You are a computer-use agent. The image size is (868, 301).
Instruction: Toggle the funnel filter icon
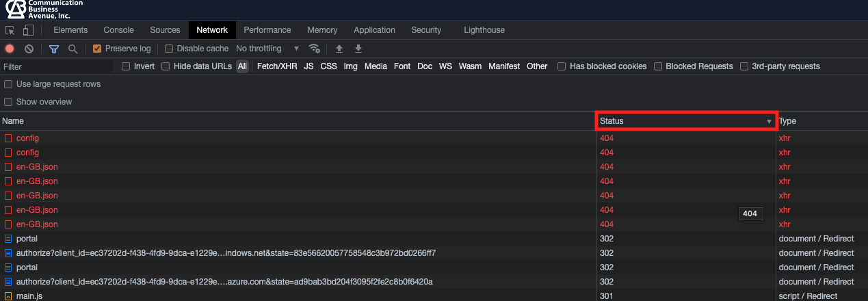[54, 49]
